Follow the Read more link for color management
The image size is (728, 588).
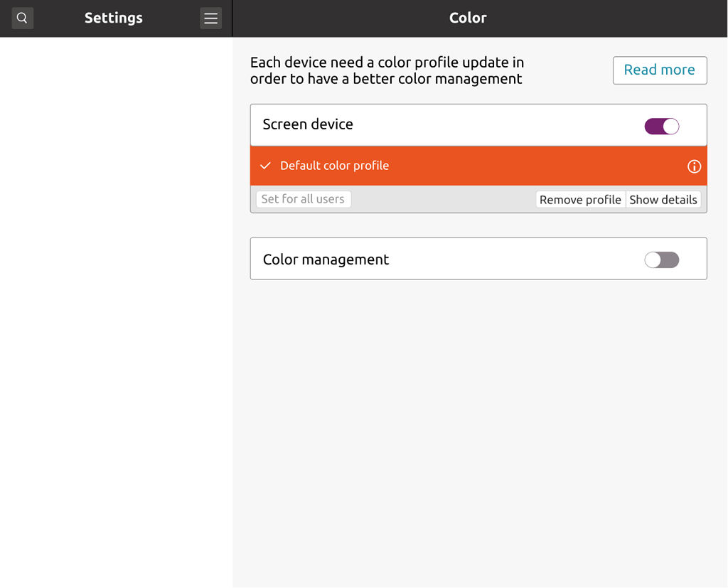pyautogui.click(x=659, y=70)
